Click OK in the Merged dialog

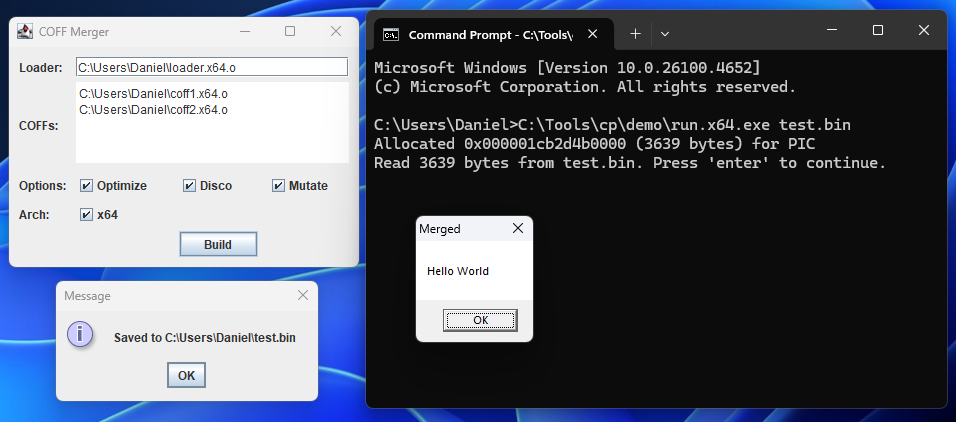(x=480, y=320)
